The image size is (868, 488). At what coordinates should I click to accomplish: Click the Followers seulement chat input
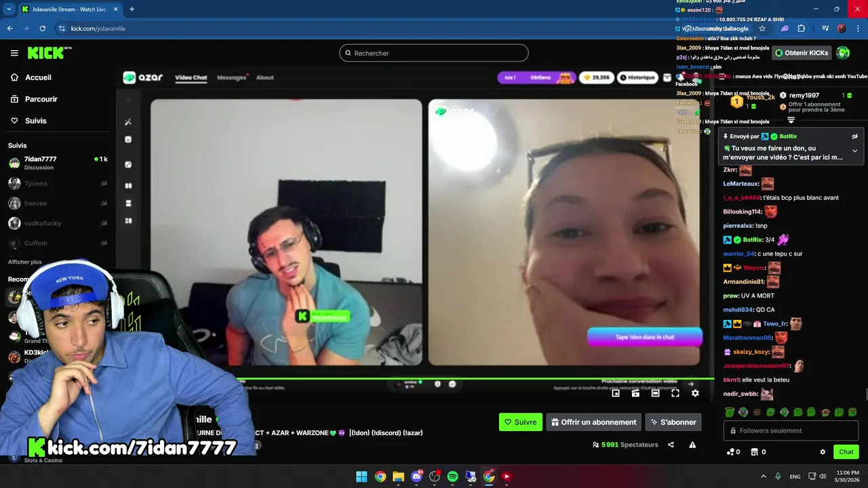tap(791, 430)
